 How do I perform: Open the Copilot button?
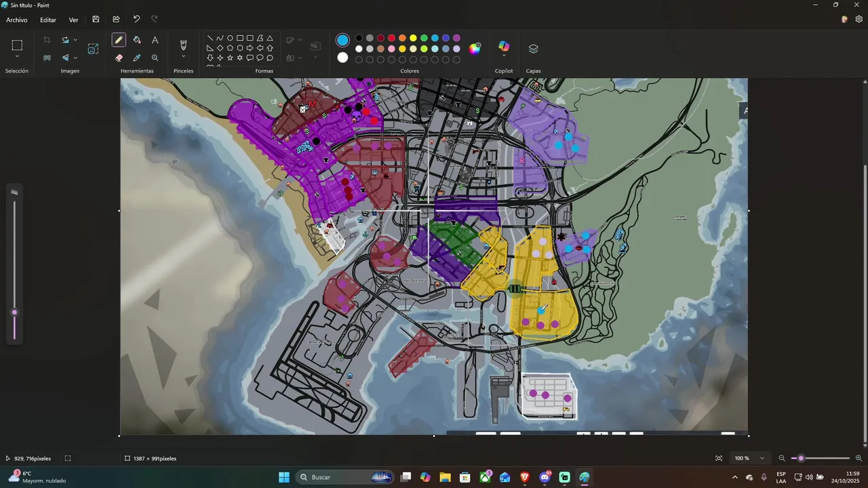pyautogui.click(x=504, y=46)
